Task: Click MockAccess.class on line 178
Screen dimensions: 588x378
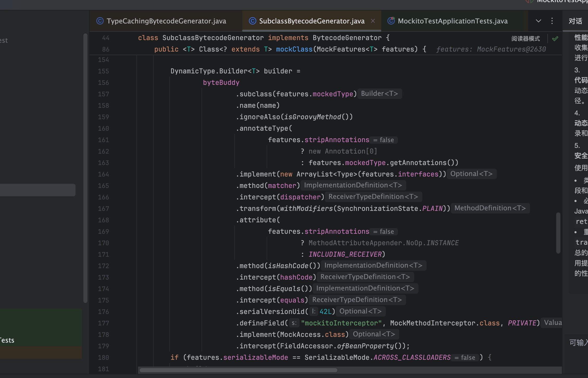Action: [312, 335]
